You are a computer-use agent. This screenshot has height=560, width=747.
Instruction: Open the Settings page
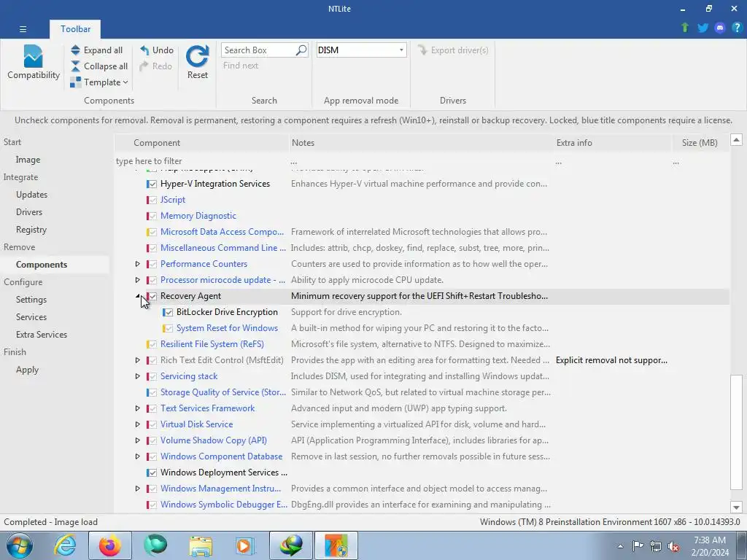(31, 300)
